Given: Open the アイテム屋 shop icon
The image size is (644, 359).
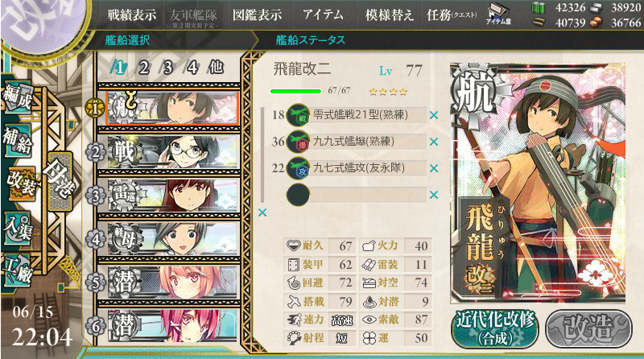Looking at the screenshot, I should point(498,14).
